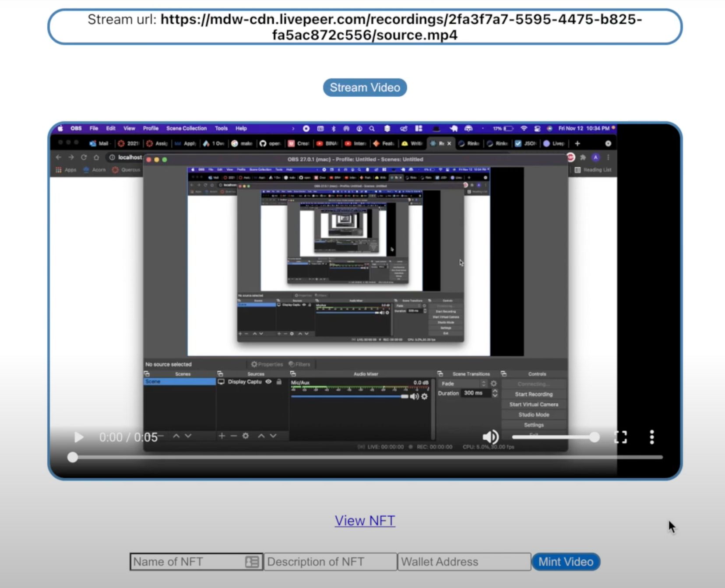Toggle Display Capture visibility eye in outer OBS
Image resolution: width=725 pixels, height=588 pixels.
pos(268,381)
